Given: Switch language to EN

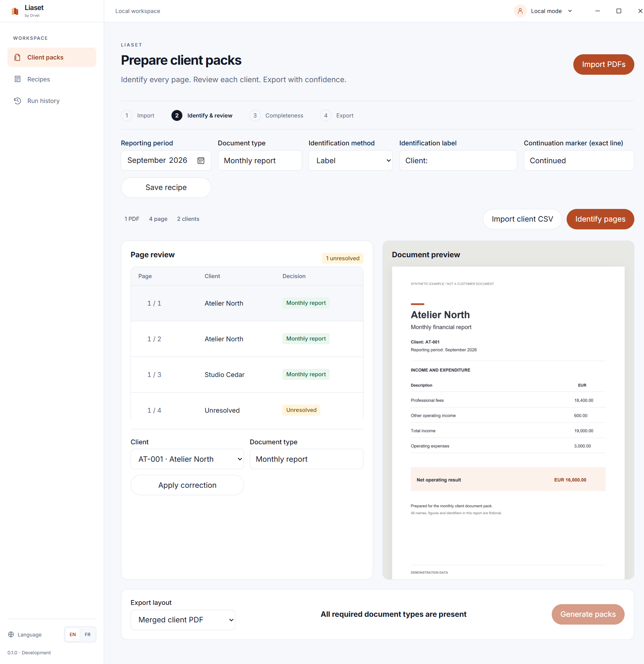Looking at the screenshot, I should [73, 634].
